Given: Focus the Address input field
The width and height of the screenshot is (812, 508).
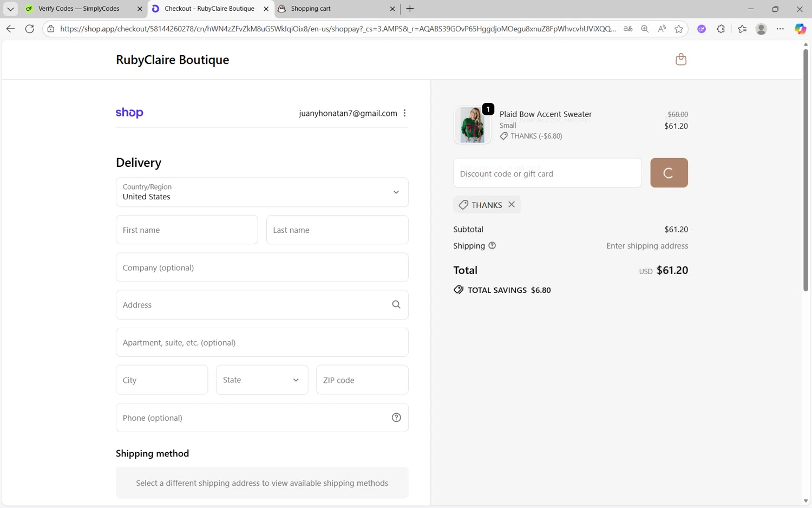Looking at the screenshot, I should (x=262, y=304).
